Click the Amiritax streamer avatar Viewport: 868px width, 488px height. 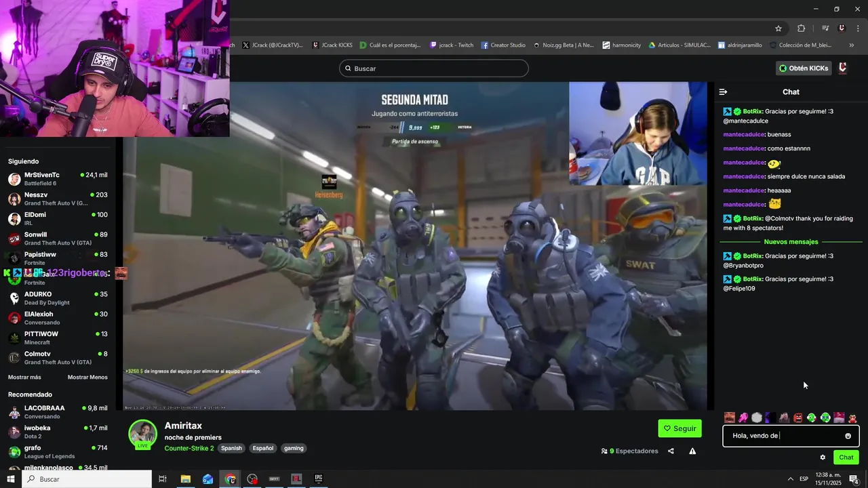[143, 434]
